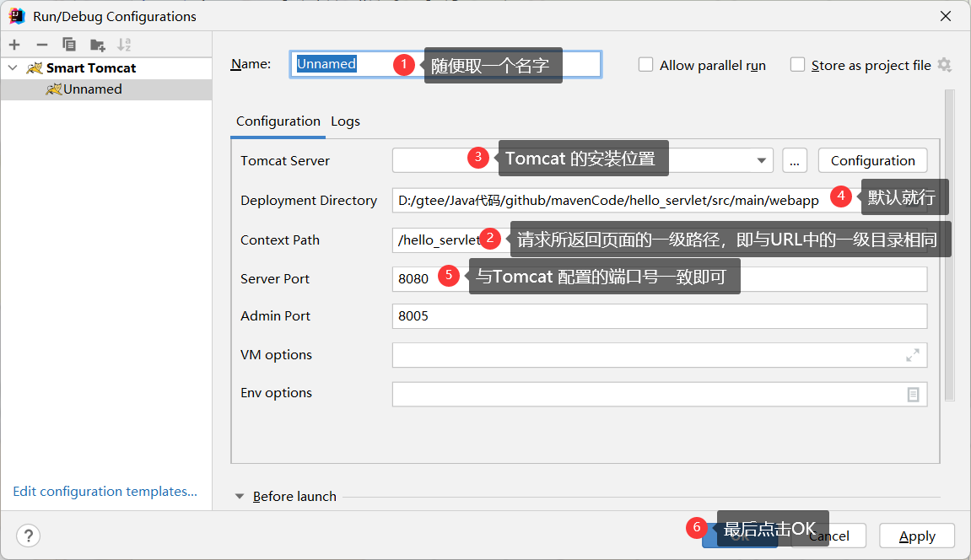Click the Deployment Directory field
This screenshot has width=971, height=560.
point(660,201)
